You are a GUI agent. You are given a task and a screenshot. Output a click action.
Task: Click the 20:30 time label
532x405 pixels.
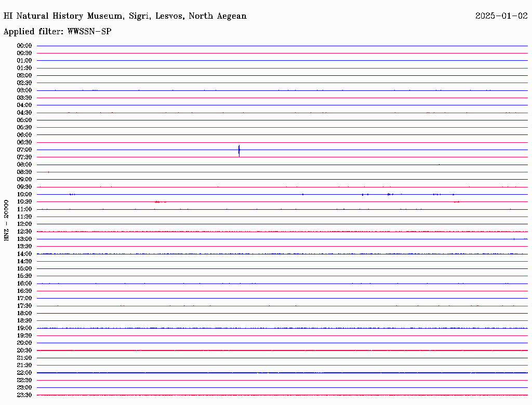coord(24,350)
